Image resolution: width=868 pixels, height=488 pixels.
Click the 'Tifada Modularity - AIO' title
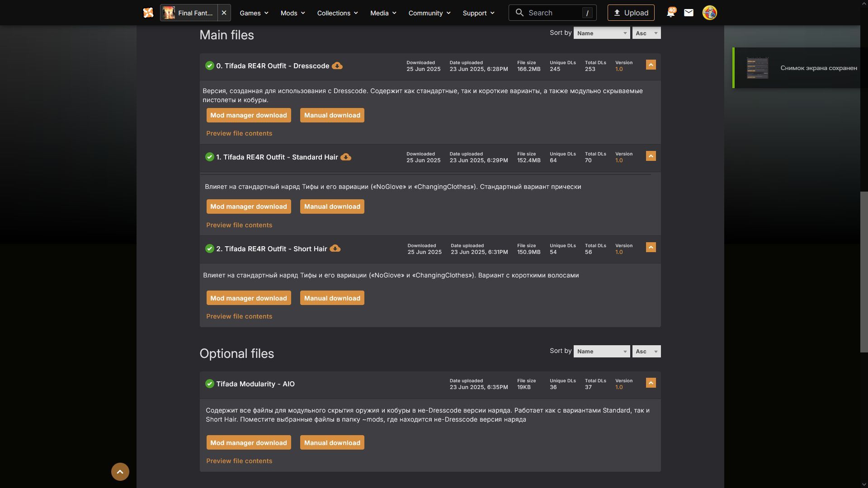(x=255, y=384)
